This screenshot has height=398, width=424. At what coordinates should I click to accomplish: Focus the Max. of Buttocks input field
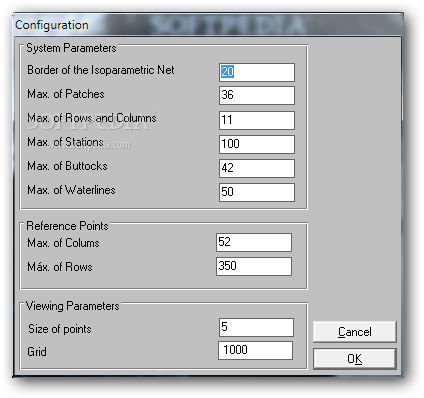coord(257,168)
